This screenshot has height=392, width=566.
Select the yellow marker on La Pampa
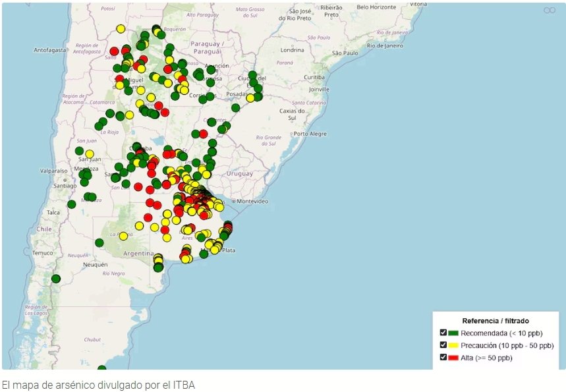(x=123, y=236)
